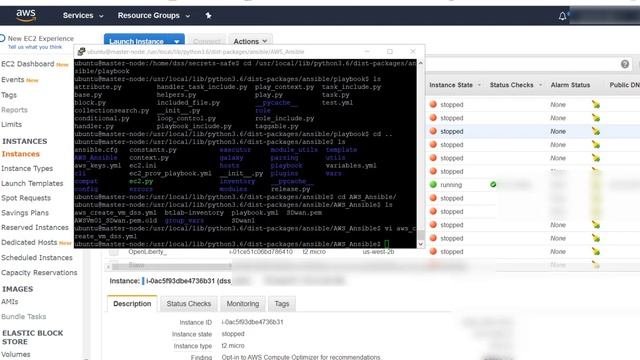Click the running instance state text
Image resolution: width=640 pixels, height=360 pixels.
[x=451, y=185]
